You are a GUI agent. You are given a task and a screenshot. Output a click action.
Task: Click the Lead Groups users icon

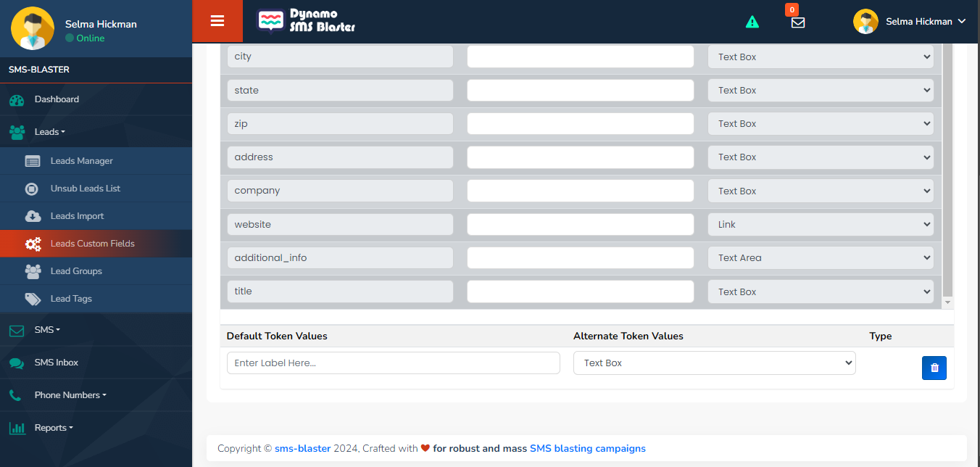(33, 271)
